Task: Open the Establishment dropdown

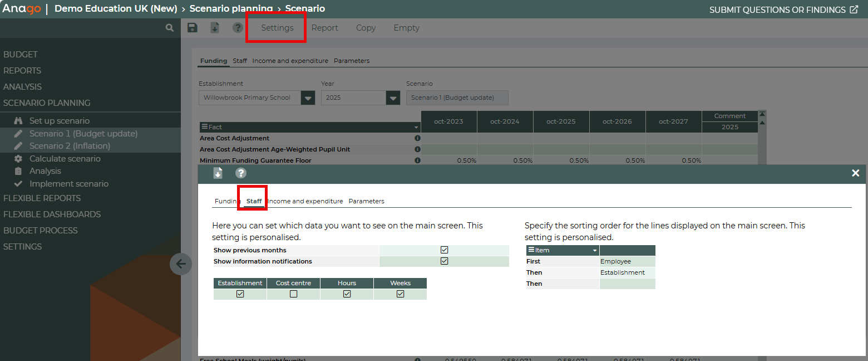Action: point(308,98)
